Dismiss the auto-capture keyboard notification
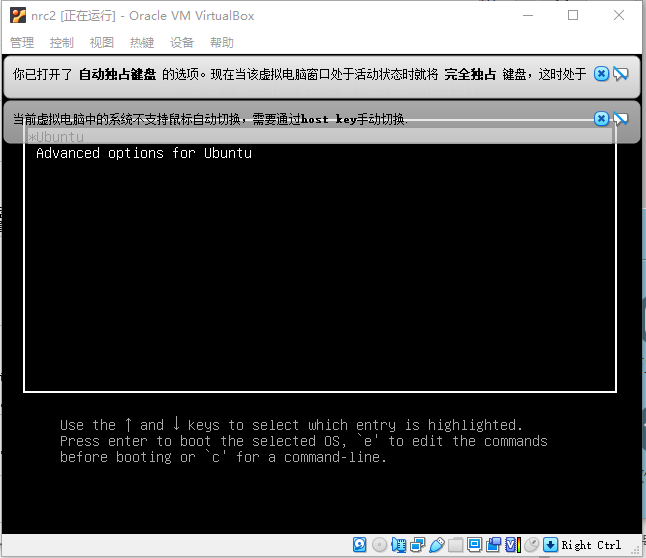This screenshot has width=646, height=558. pyautogui.click(x=601, y=74)
